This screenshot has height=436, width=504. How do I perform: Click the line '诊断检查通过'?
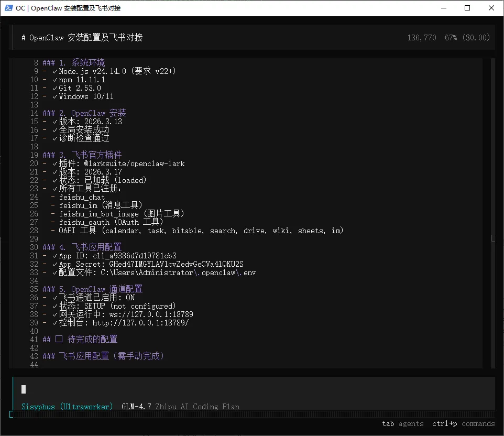[84, 138]
